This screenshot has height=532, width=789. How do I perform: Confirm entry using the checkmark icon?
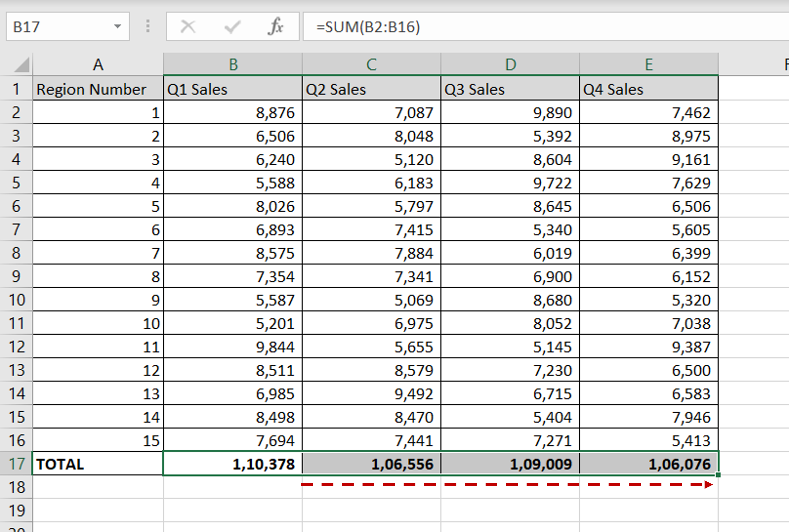[x=232, y=26]
